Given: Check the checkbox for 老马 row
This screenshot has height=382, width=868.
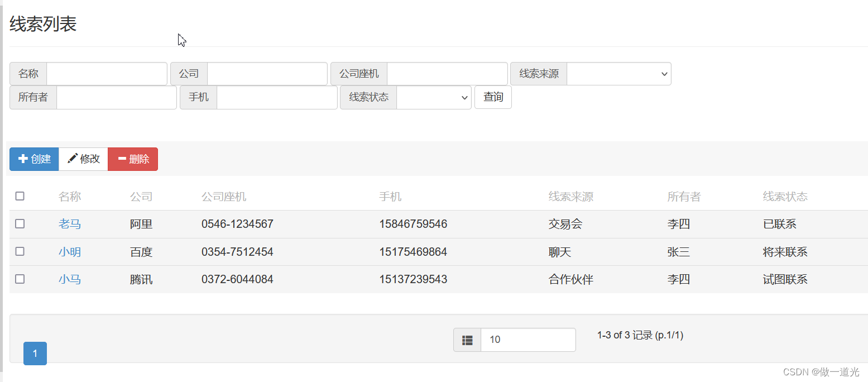Looking at the screenshot, I should [x=20, y=224].
